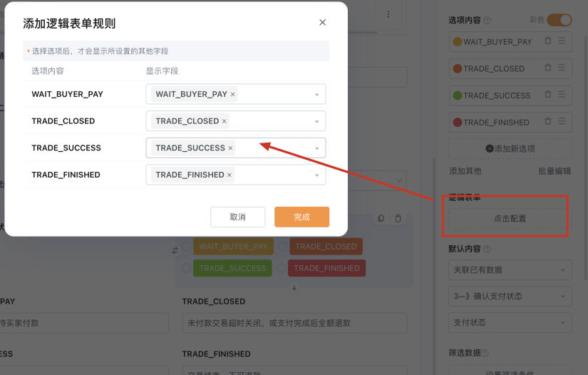Toggle the 彩色 color switch

(559, 20)
